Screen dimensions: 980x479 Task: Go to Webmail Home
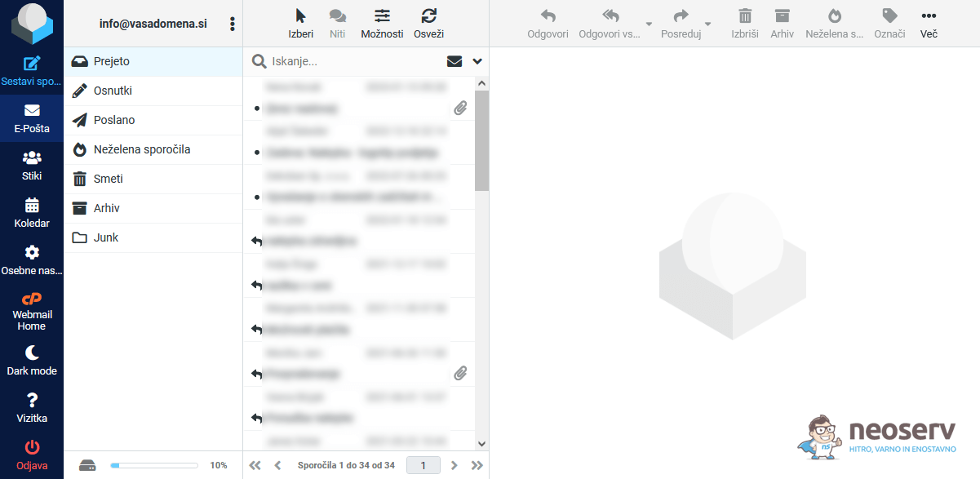pyautogui.click(x=32, y=306)
